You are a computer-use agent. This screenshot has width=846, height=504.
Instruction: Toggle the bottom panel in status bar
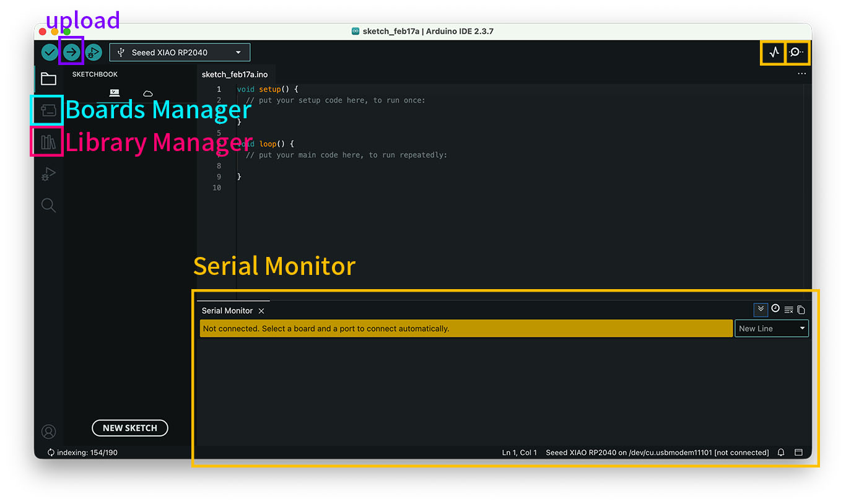coord(799,453)
